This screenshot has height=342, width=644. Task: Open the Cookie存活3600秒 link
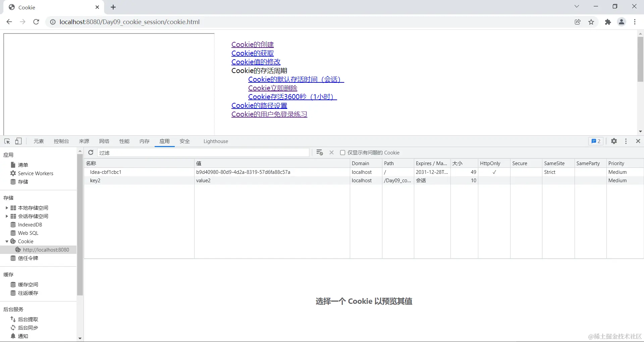tap(292, 97)
